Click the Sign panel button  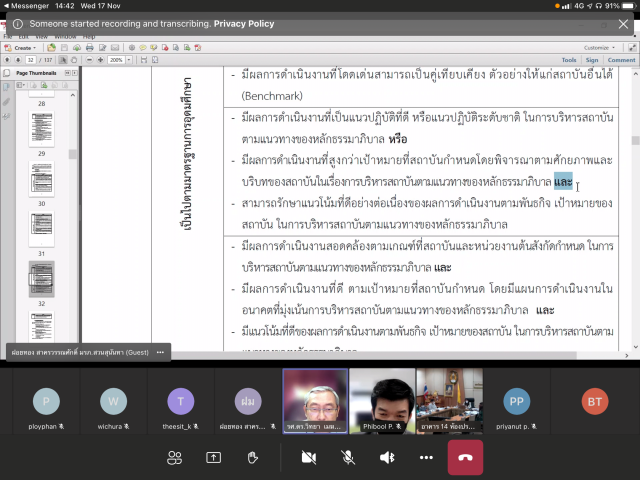[x=593, y=60]
